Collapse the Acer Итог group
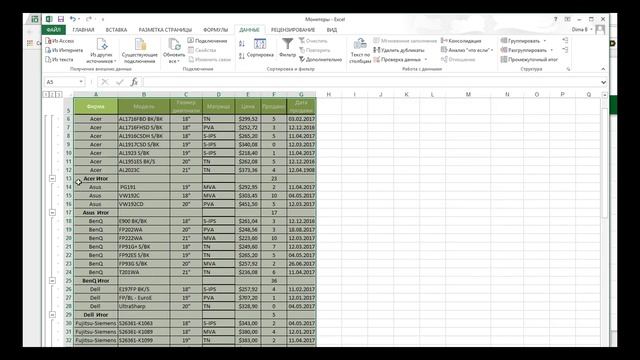This screenshot has height=360, width=640. tap(52, 178)
